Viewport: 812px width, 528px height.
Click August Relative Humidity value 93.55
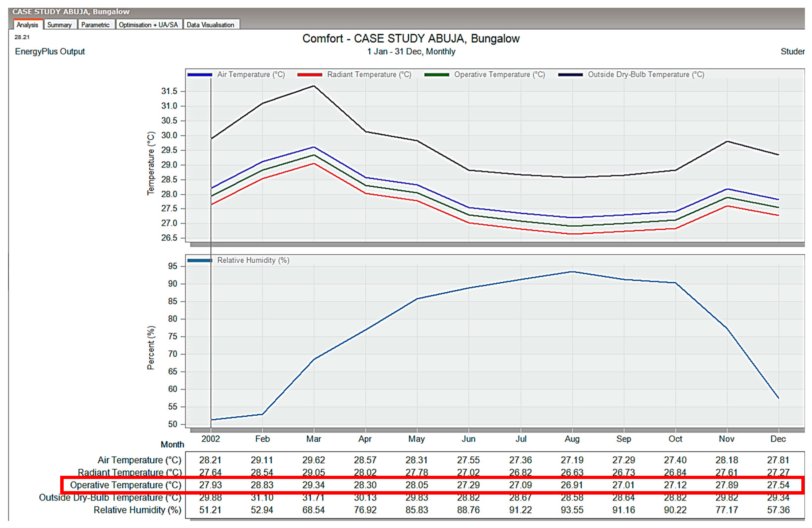point(572,510)
